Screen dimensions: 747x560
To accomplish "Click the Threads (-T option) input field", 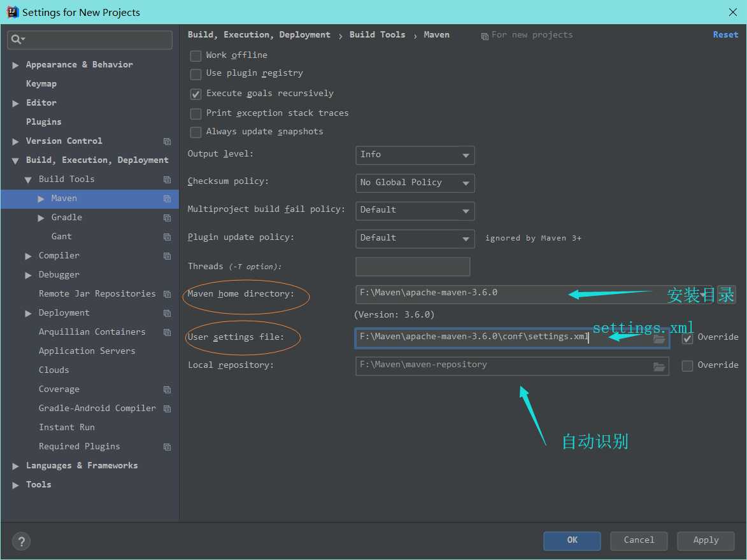I will click(413, 267).
